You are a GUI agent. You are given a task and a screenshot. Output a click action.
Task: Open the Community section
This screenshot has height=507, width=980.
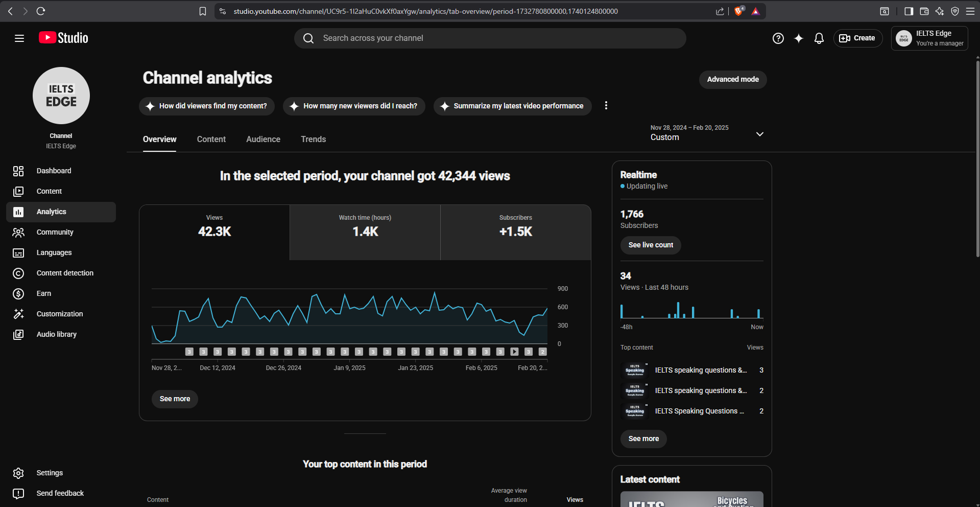(x=61, y=232)
